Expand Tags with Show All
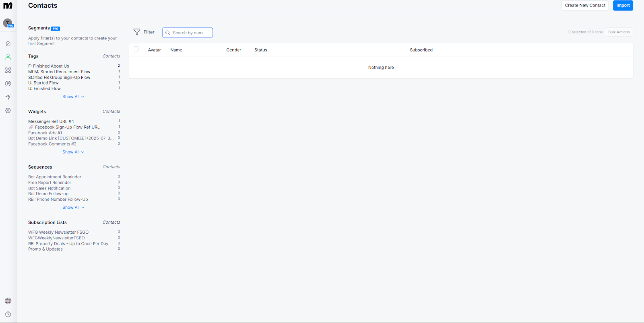 point(73,97)
